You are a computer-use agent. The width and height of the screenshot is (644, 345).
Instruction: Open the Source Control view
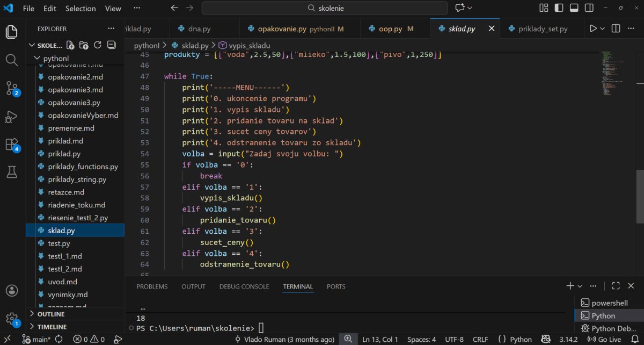click(x=12, y=88)
